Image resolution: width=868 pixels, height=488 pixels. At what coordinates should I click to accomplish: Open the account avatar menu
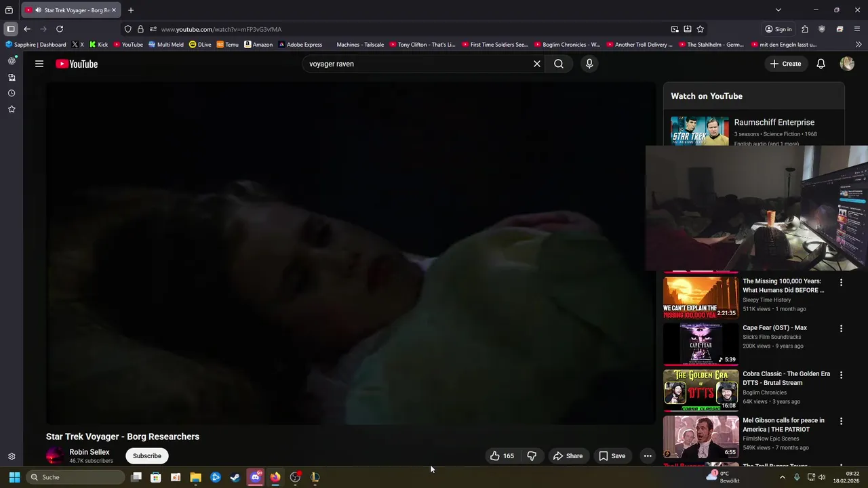[847, 64]
